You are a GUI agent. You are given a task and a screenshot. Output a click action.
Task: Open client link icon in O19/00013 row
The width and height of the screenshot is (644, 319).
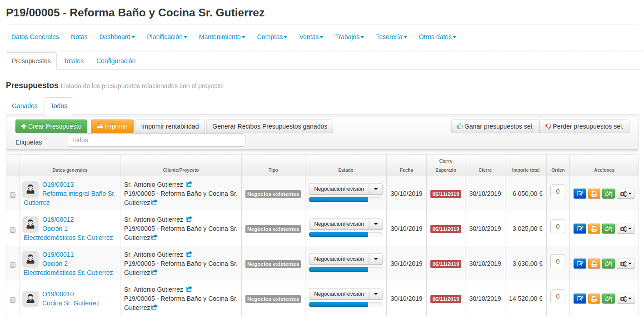[189, 184]
